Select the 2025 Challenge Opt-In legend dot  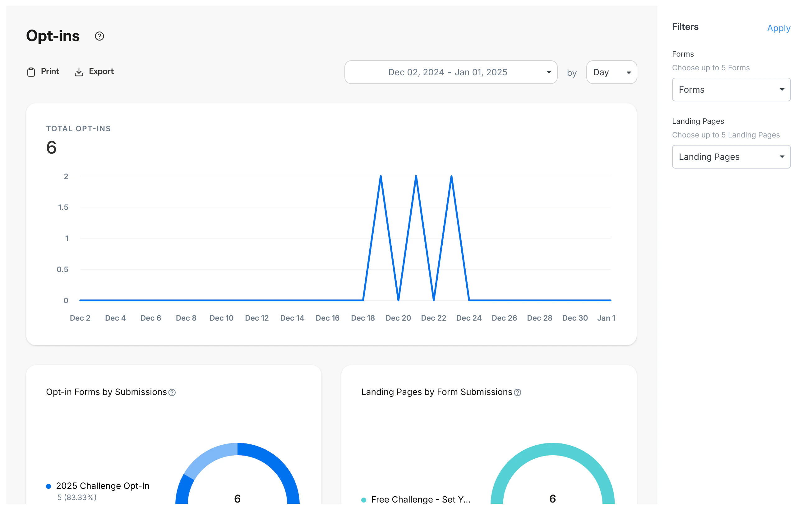49,486
